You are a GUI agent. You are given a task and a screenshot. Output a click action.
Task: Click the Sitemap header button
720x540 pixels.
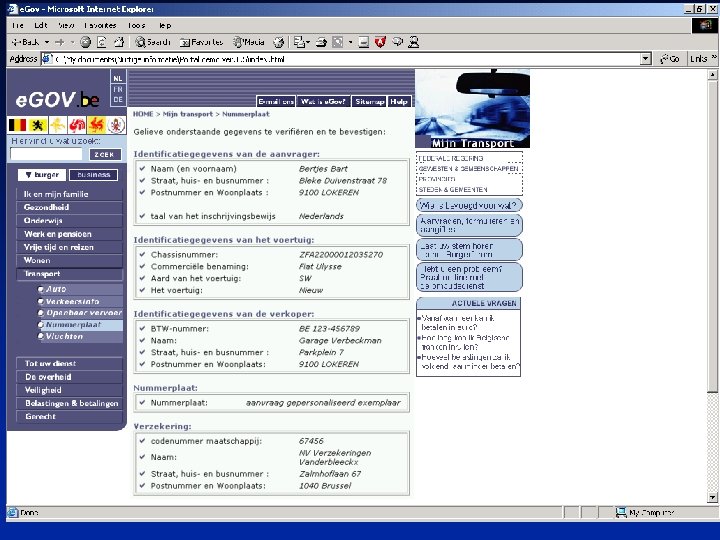[369, 101]
